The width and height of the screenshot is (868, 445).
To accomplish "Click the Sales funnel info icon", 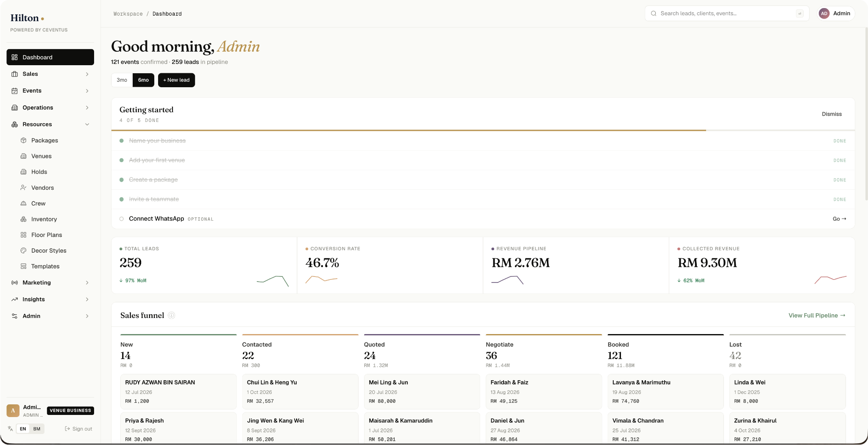I will click(x=171, y=315).
